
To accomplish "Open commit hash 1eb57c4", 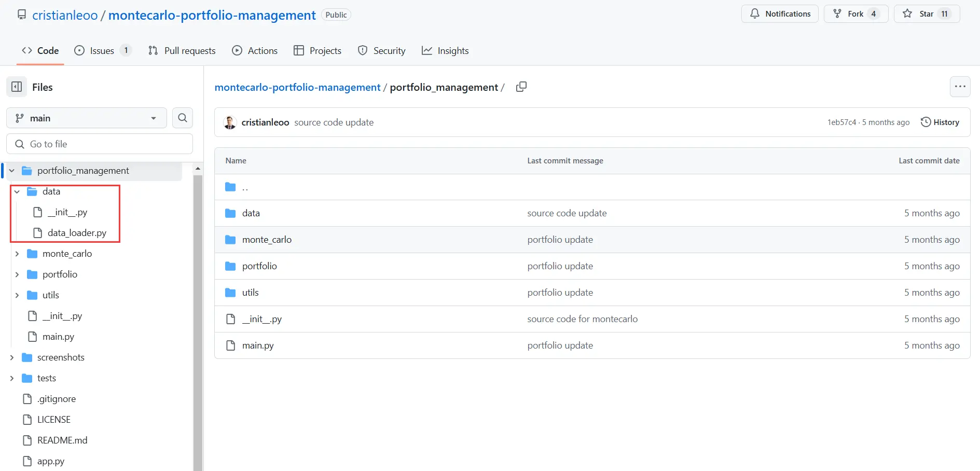I will coord(842,122).
